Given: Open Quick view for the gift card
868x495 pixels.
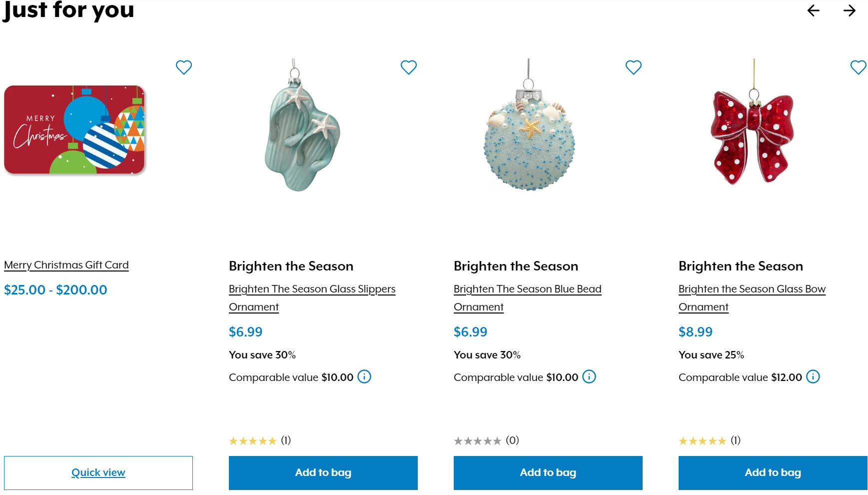Looking at the screenshot, I should click(x=98, y=472).
